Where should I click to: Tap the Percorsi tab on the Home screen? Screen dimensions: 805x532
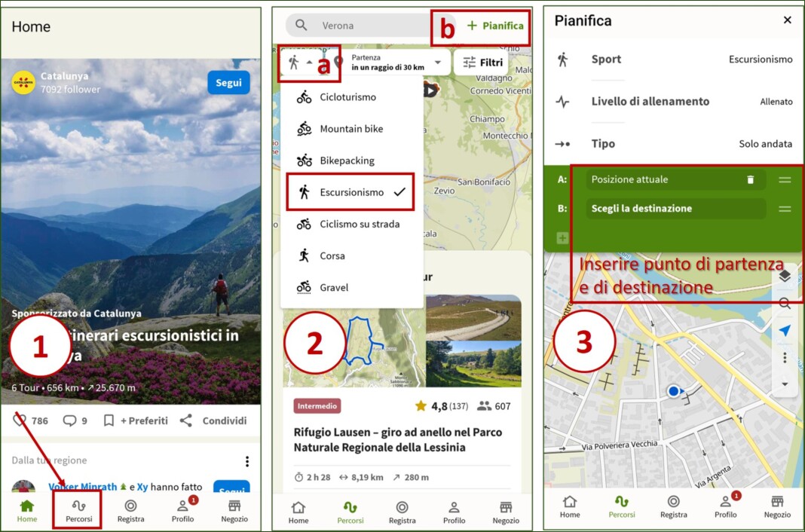pyautogui.click(x=78, y=512)
